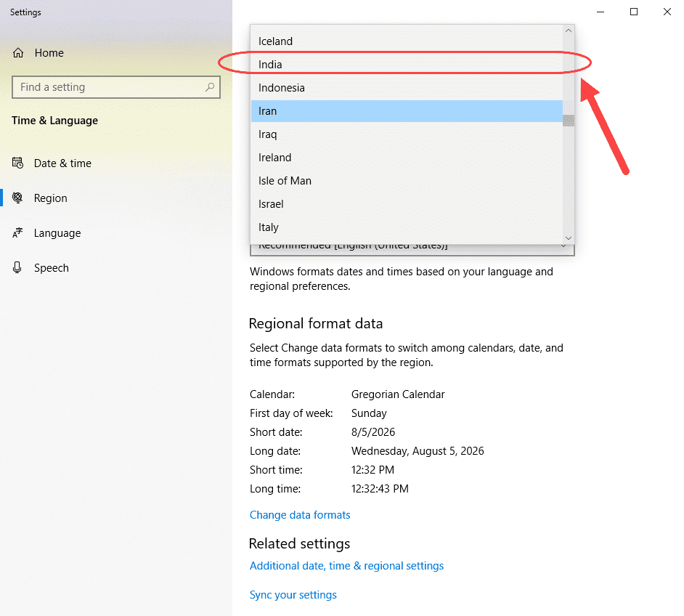Open Date & time settings page
Viewport: 684px width, 616px height.
pyautogui.click(x=116, y=163)
